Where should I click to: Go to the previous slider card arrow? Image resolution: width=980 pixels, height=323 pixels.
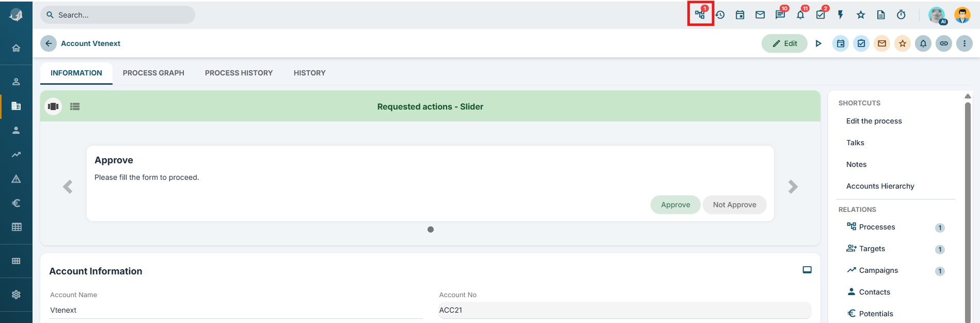68,187
